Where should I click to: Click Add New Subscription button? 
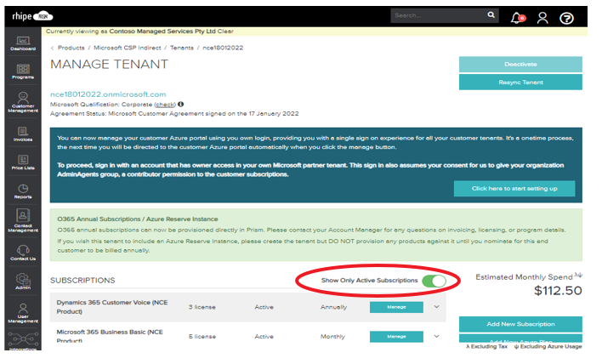pyautogui.click(x=520, y=324)
